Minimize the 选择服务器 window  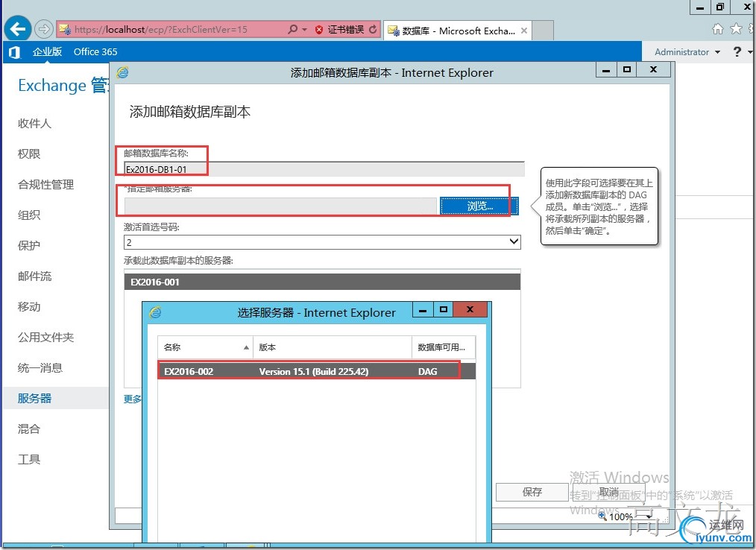click(x=423, y=310)
